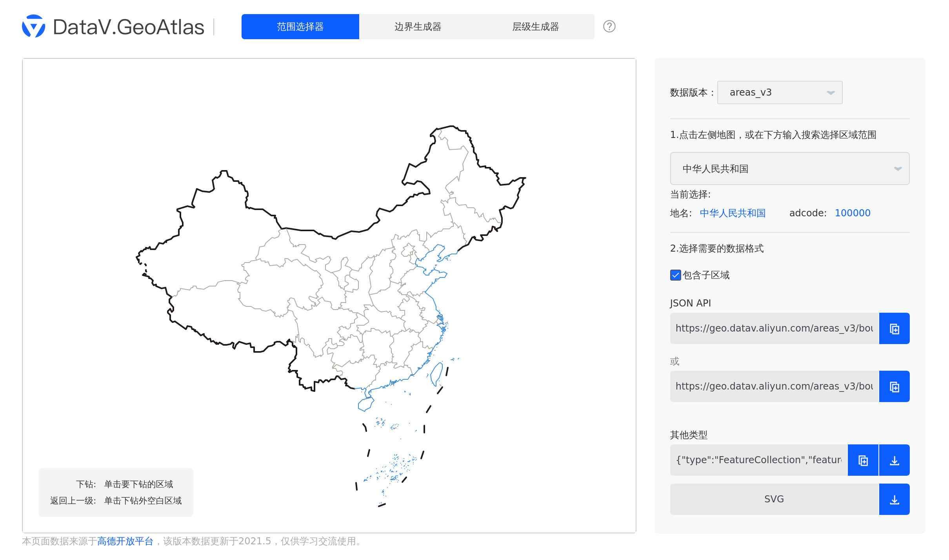The image size is (949, 560).
Task: Click the SVG format field
Action: (x=774, y=499)
